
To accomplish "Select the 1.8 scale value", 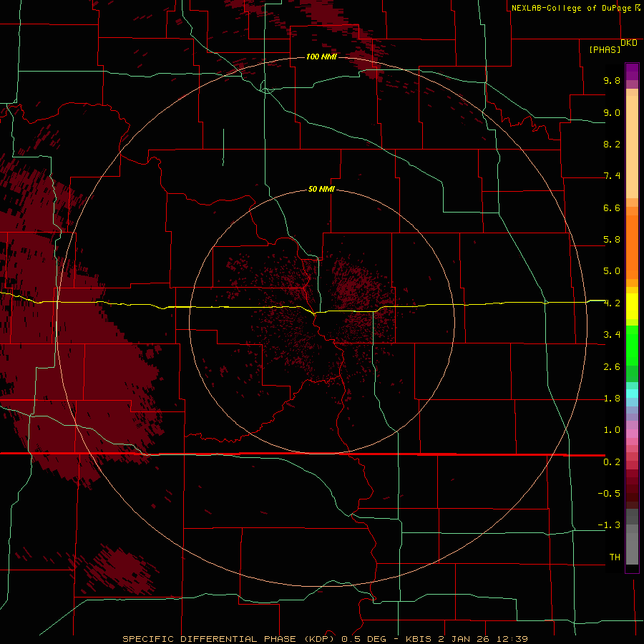I will click(x=612, y=399).
